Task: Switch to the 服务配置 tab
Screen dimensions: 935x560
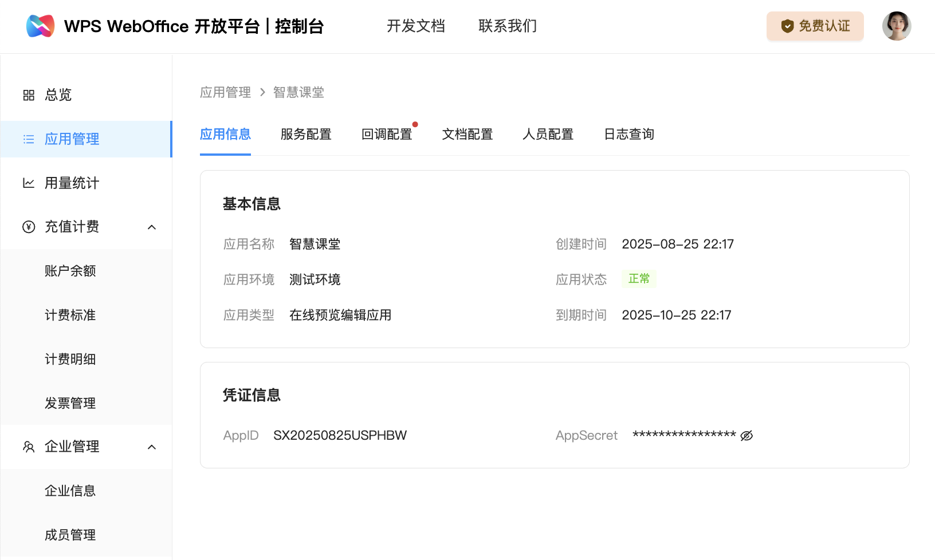Action: 306,135
